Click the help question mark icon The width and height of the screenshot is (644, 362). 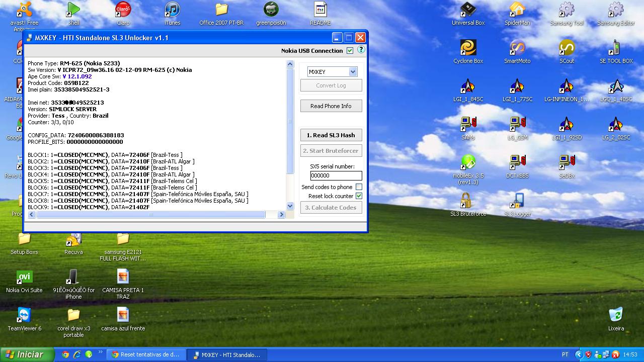(x=361, y=50)
